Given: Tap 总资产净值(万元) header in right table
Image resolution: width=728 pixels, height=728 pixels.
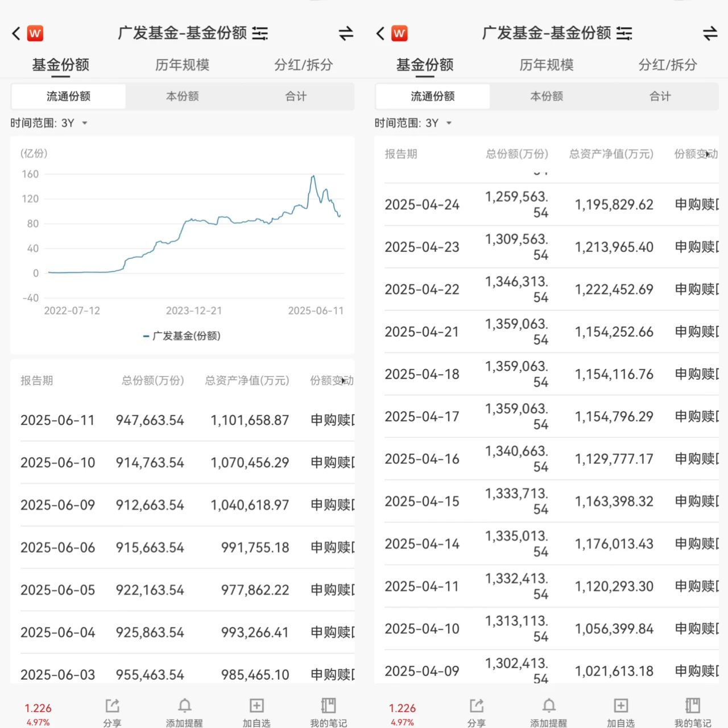Looking at the screenshot, I should (x=611, y=154).
